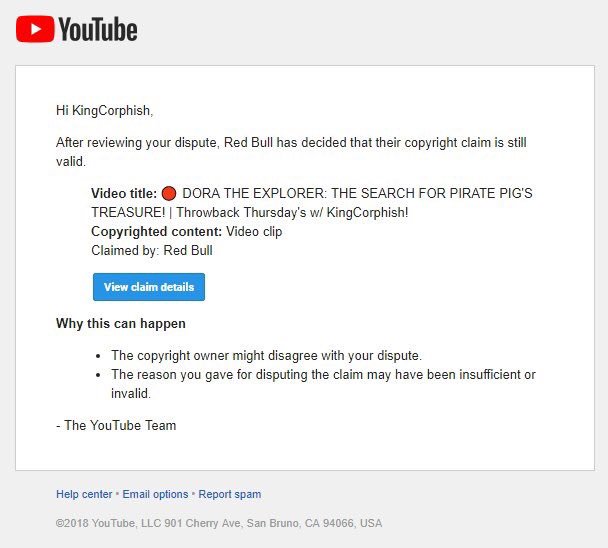Open the Email options link
This screenshot has width=608, height=548.
[155, 494]
